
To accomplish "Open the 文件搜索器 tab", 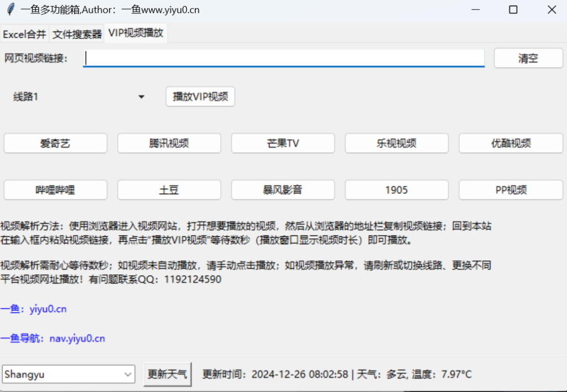I will click(x=77, y=34).
